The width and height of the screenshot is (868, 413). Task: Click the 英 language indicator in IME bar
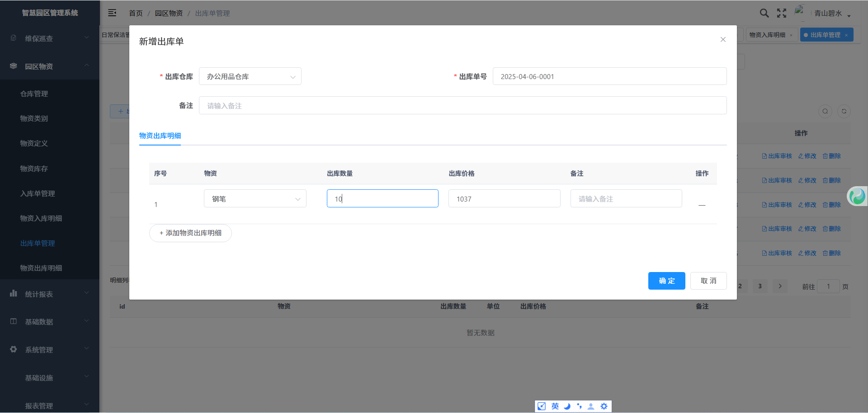[x=555, y=406]
